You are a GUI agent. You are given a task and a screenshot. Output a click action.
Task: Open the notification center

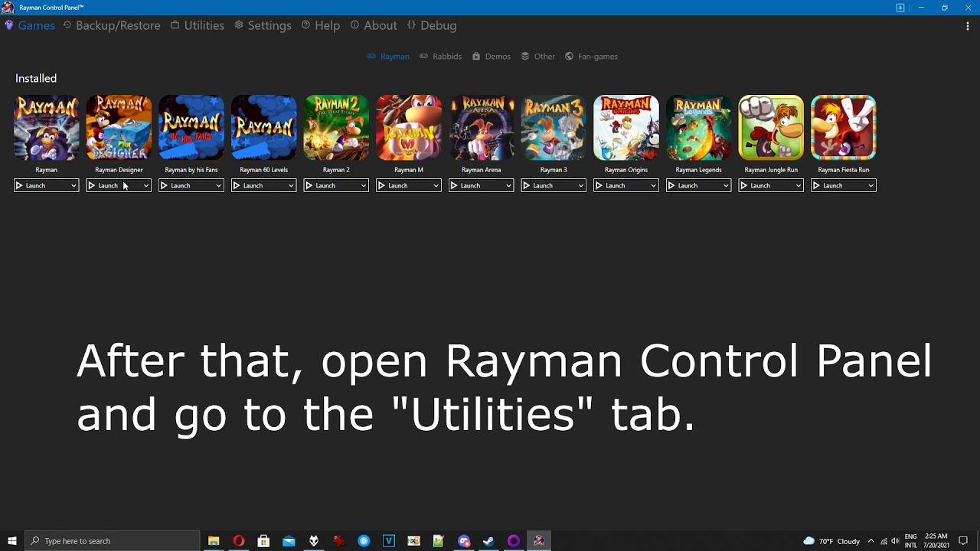pyautogui.click(x=964, y=541)
